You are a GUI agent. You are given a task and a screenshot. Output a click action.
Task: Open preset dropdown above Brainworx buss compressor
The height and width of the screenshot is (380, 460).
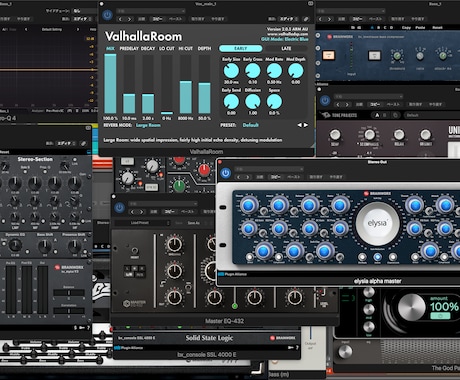(351, 11)
